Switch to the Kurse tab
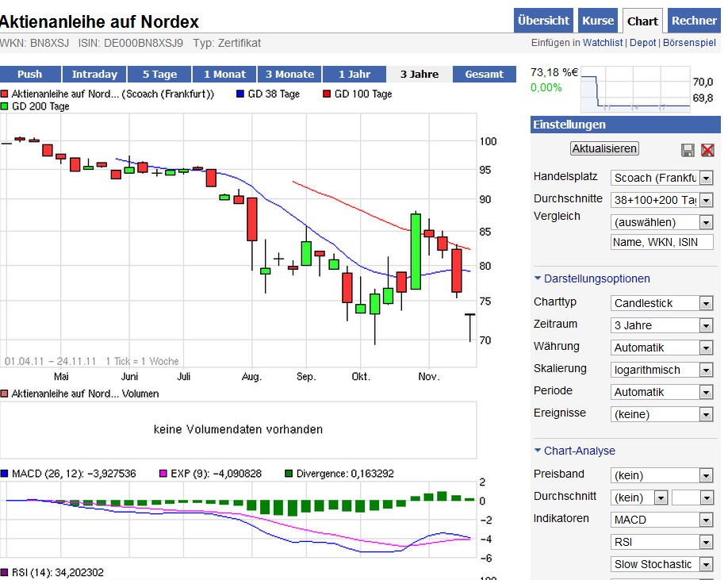 coord(597,21)
